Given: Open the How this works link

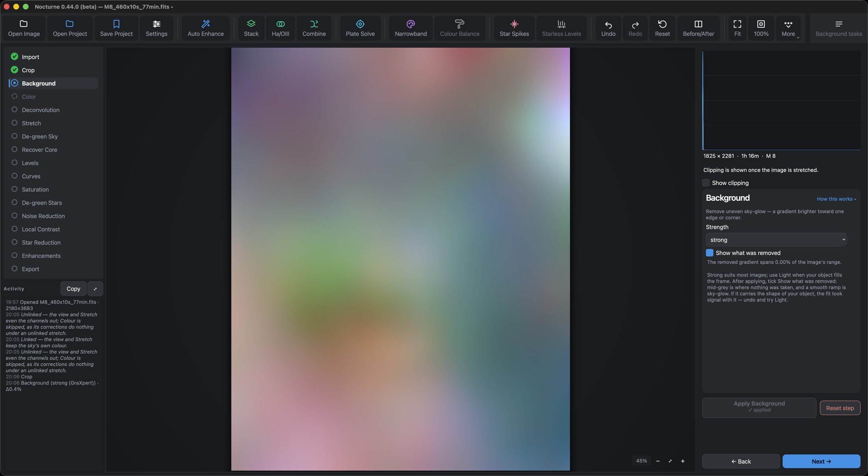Looking at the screenshot, I should point(836,199).
